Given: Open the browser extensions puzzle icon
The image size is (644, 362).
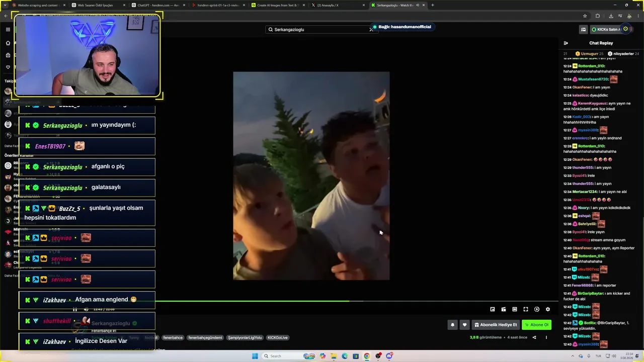Looking at the screenshot, I should click(x=598, y=16).
